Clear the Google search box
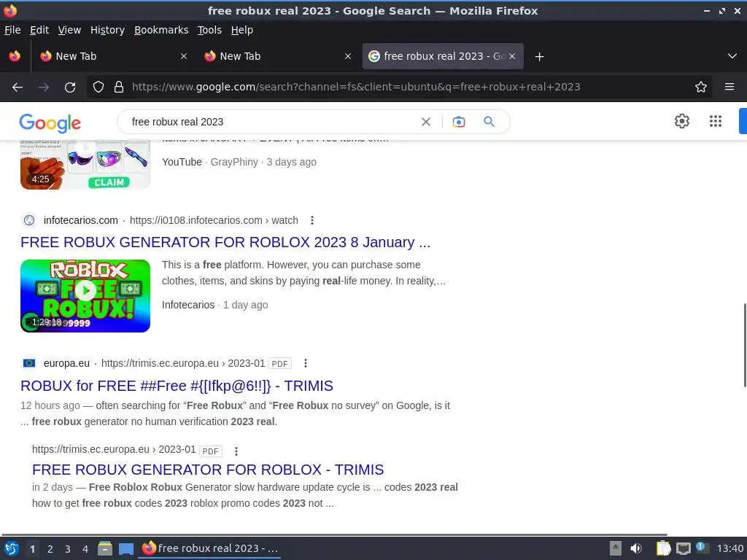This screenshot has width=747, height=560. pos(426,122)
